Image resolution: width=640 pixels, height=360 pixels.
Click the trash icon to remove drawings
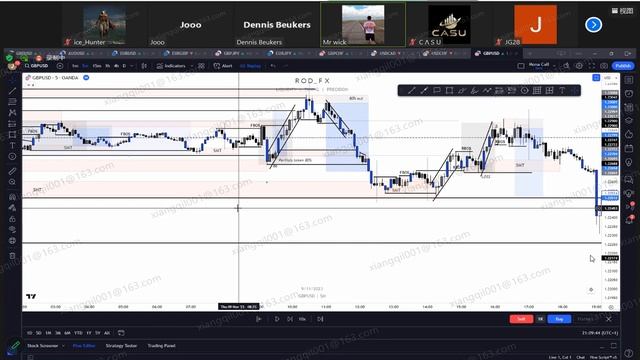pyautogui.click(x=12, y=256)
